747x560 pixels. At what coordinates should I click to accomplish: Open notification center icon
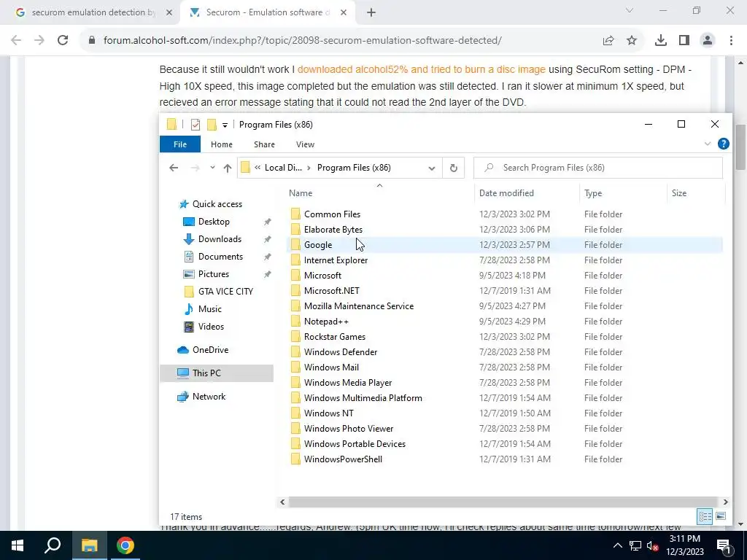tap(724, 545)
